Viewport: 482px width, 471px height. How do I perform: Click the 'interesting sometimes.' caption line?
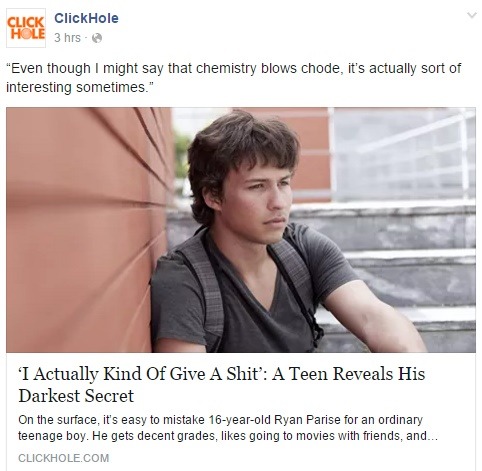click(x=79, y=88)
